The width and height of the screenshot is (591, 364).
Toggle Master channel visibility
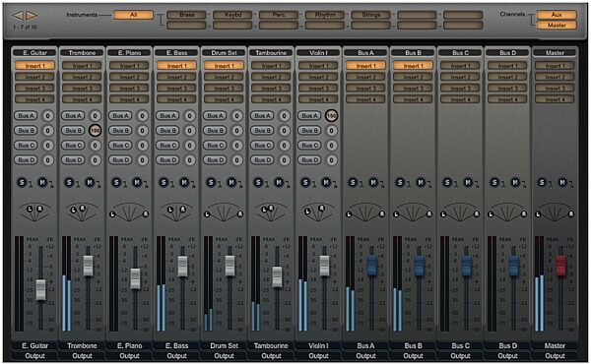(557, 26)
